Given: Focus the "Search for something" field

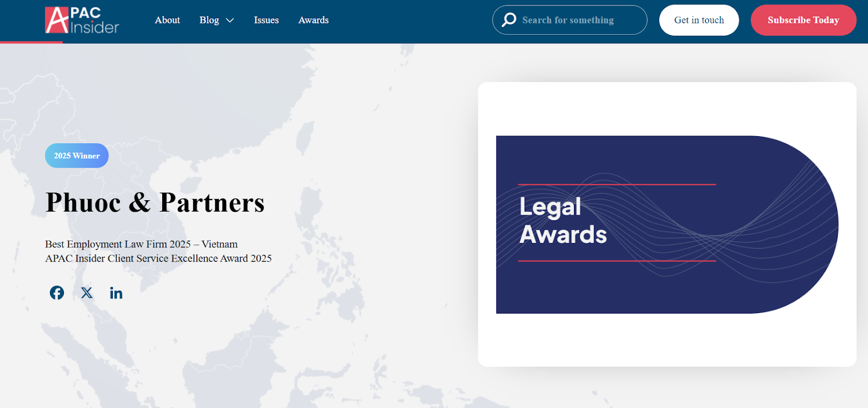Looking at the screenshot, I should (x=575, y=20).
